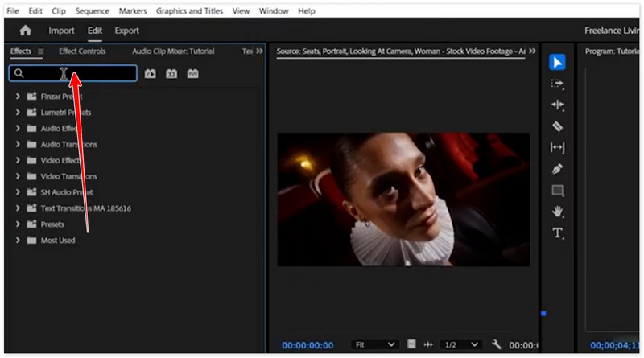Activate the Type tool
644x358 pixels.
(557, 232)
